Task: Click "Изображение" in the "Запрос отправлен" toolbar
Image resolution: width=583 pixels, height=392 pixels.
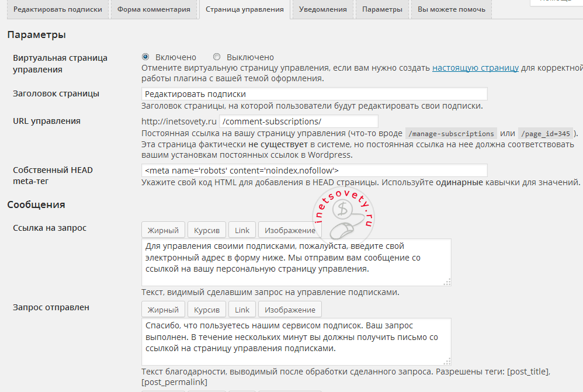Action: click(290, 308)
